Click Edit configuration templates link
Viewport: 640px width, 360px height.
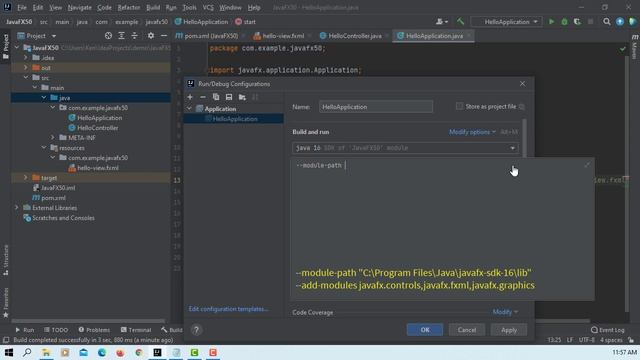click(x=229, y=309)
